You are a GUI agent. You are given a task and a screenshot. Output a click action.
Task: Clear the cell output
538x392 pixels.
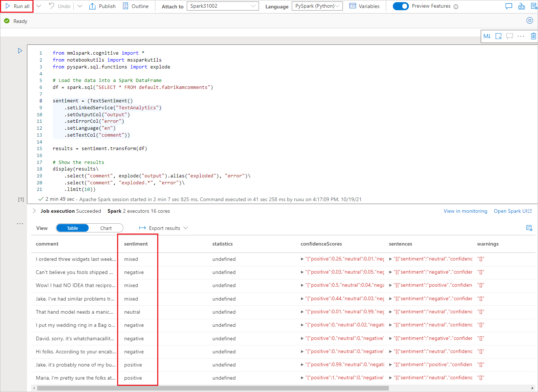(499, 36)
